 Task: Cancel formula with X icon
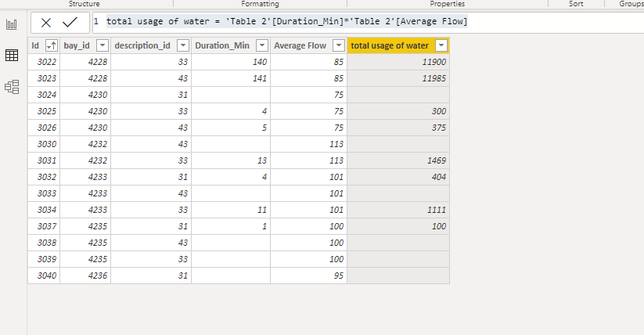tap(46, 23)
